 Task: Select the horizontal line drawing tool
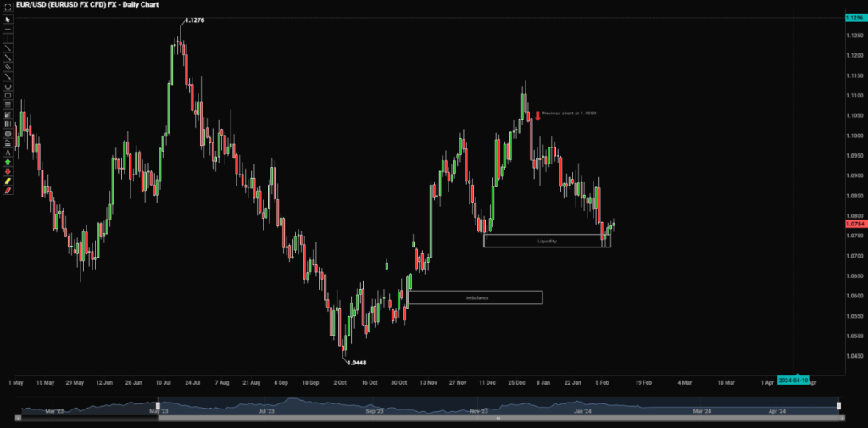[8, 29]
